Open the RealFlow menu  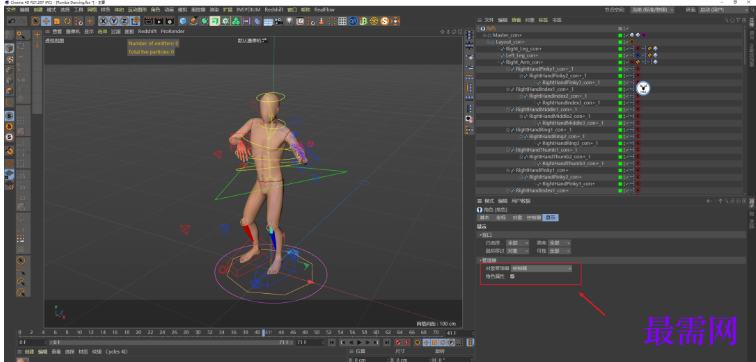tap(324, 9)
